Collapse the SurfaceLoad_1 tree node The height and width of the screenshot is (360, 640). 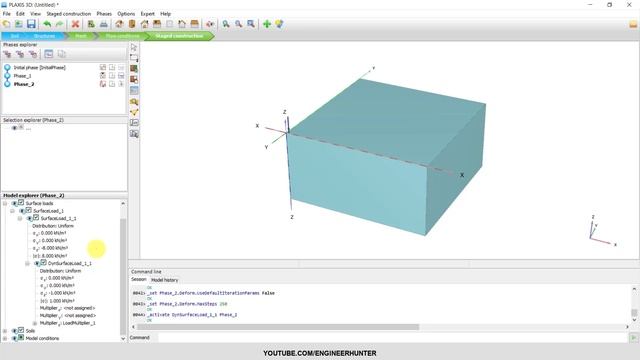pyautogui.click(x=12, y=211)
